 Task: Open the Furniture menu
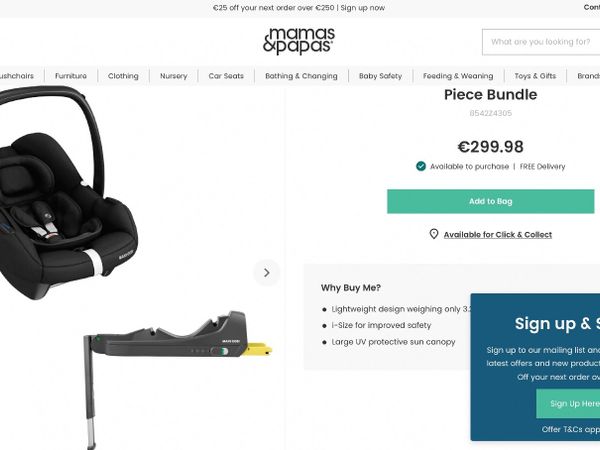coord(71,76)
